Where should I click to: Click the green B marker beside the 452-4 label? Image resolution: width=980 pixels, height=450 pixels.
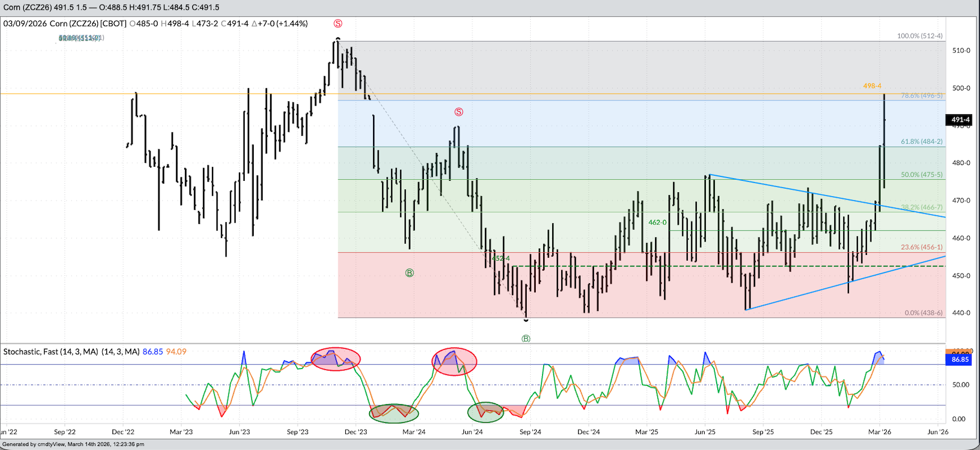click(410, 273)
